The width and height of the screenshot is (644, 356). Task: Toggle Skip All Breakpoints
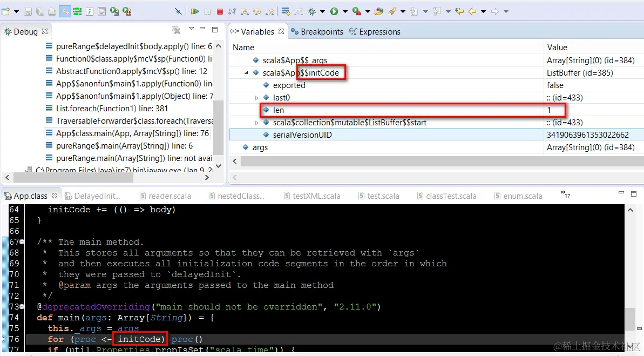click(x=178, y=11)
